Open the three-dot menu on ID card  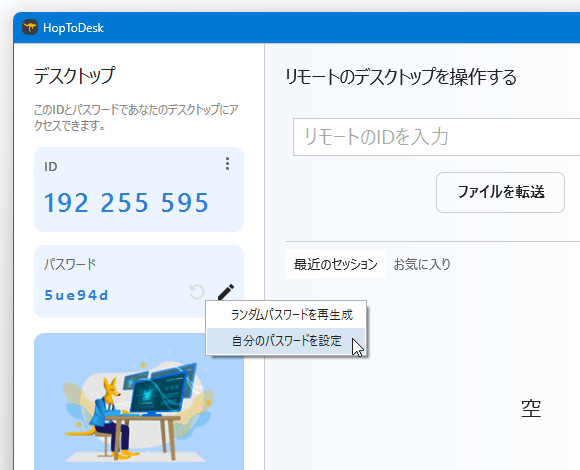(x=227, y=164)
